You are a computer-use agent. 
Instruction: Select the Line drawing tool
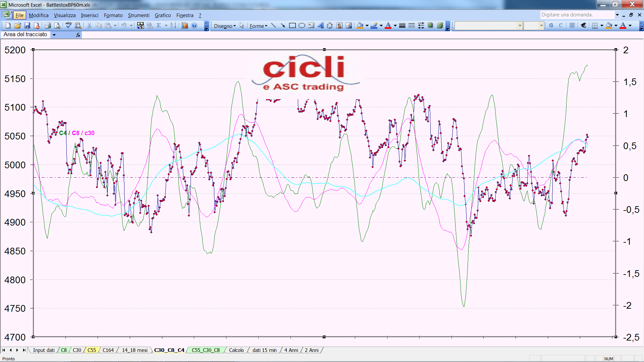tap(273, 25)
